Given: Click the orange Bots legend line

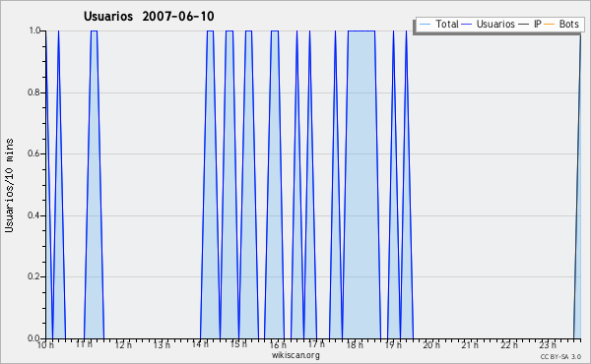Looking at the screenshot, I should pos(550,25).
